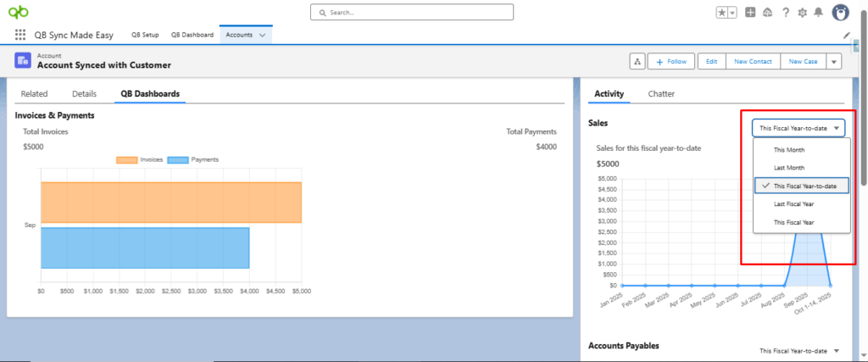Open the Help question mark icon
Screen dimensions: 868x362
785,12
